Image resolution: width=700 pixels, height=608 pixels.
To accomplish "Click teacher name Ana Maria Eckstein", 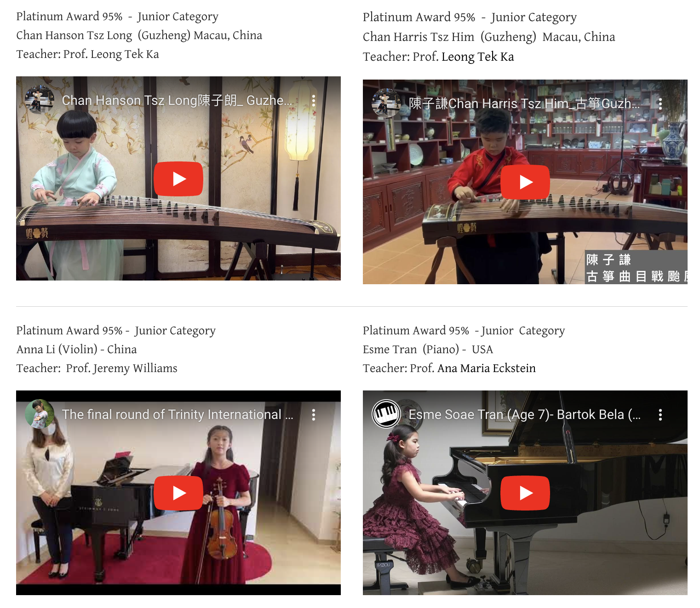I will click(487, 368).
